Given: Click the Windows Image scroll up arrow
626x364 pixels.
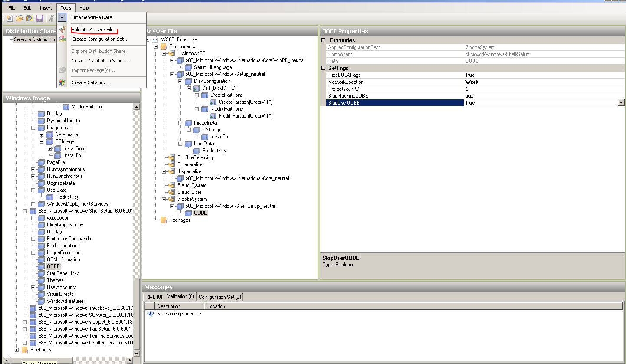Looking at the screenshot, I should tap(137, 107).
